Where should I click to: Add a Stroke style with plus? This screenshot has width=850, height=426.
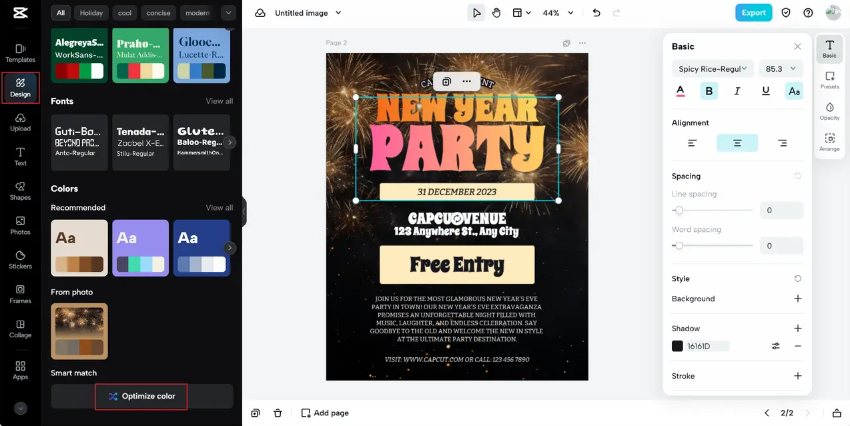pyautogui.click(x=797, y=376)
